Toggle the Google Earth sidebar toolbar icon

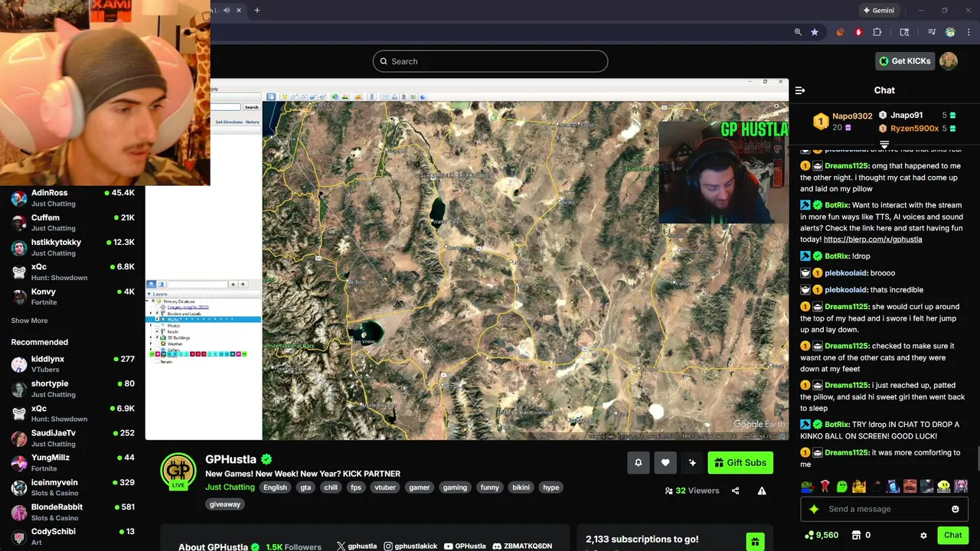click(x=271, y=96)
